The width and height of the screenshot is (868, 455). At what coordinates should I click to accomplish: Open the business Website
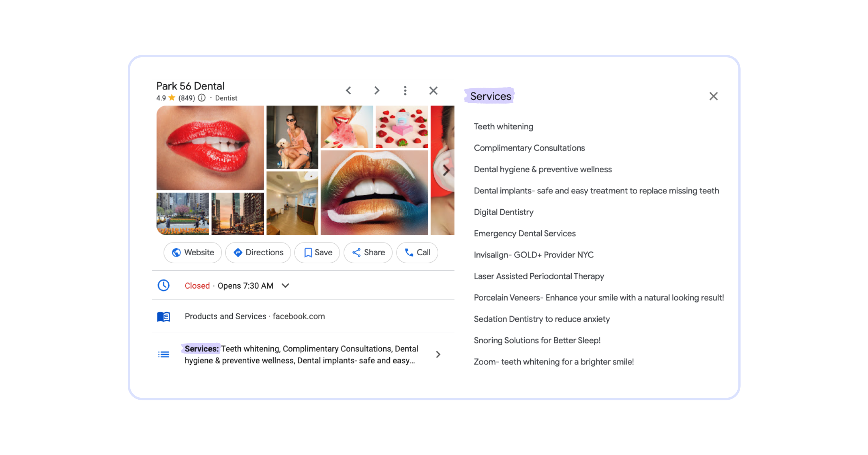pos(193,252)
